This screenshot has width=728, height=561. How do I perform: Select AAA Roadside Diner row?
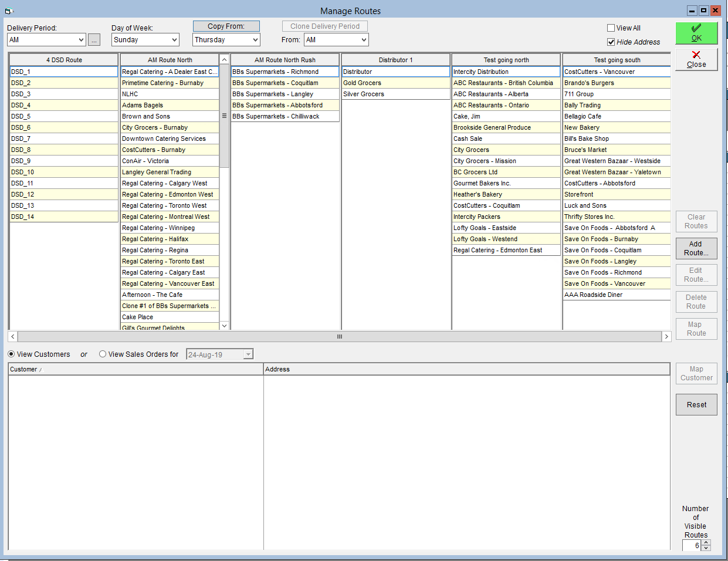[x=617, y=295]
